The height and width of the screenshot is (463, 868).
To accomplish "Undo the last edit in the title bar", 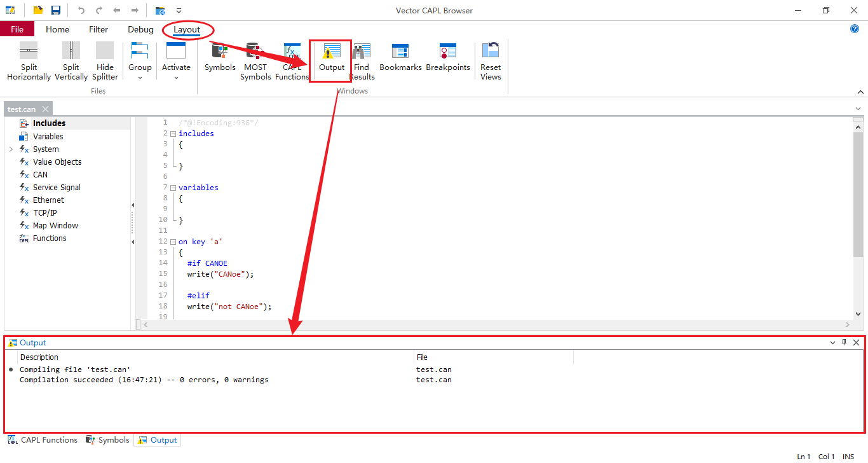I will tap(81, 10).
